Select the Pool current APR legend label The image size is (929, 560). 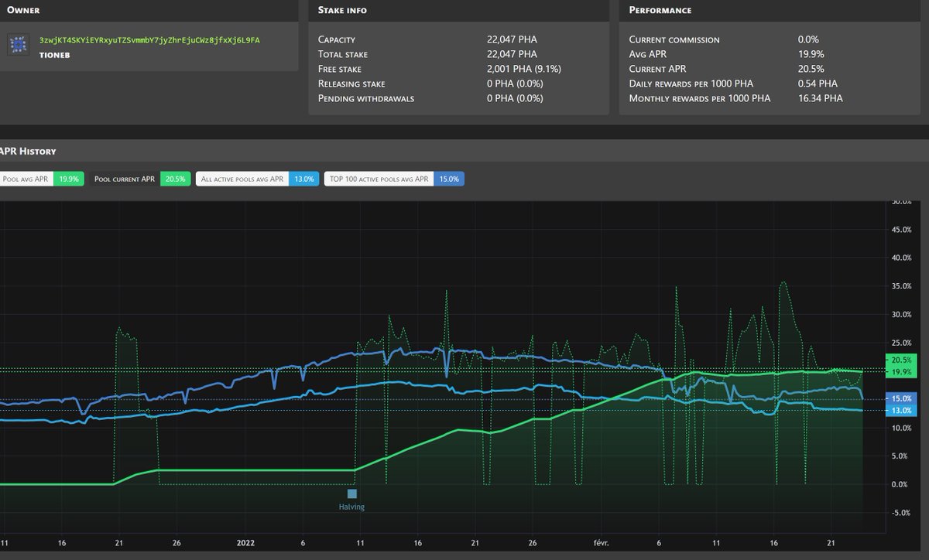tap(124, 178)
